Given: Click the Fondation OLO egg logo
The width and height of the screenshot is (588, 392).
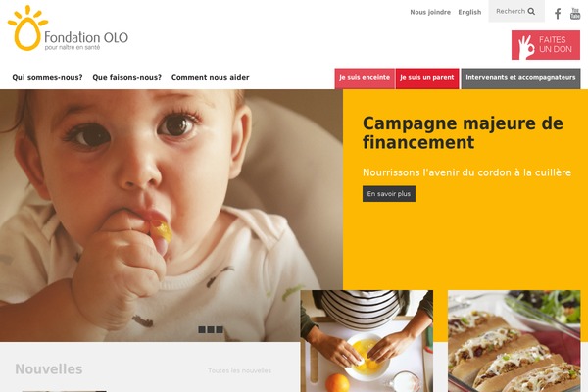Looking at the screenshot, I should point(27,28).
